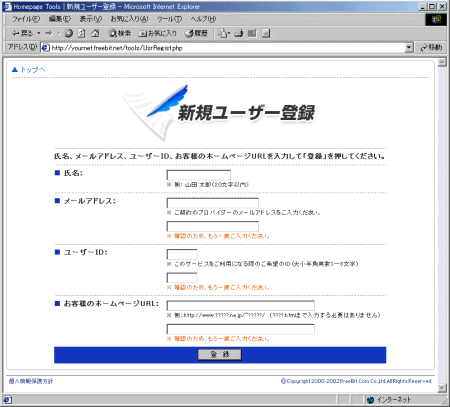Click the 登録 (Register) submit button

220,355
